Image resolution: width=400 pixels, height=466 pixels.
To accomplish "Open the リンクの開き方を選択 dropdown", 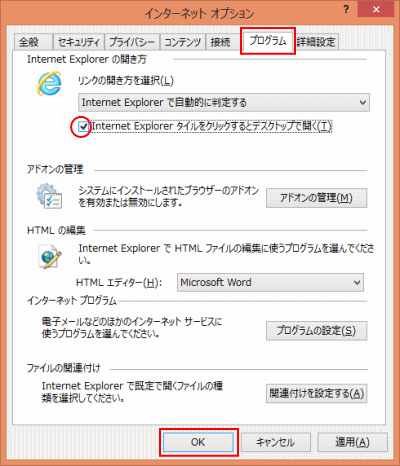I will [224, 102].
